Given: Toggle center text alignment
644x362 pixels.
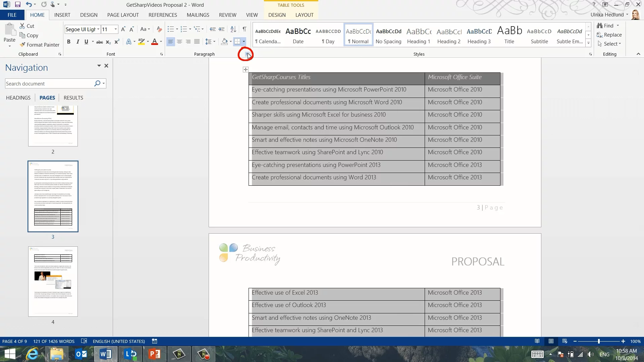Looking at the screenshot, I should [x=179, y=42].
